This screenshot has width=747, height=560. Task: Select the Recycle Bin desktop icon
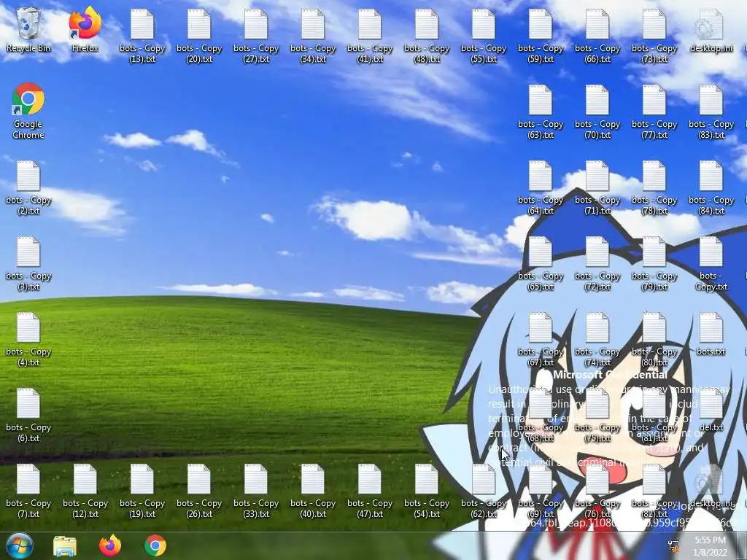click(28, 29)
